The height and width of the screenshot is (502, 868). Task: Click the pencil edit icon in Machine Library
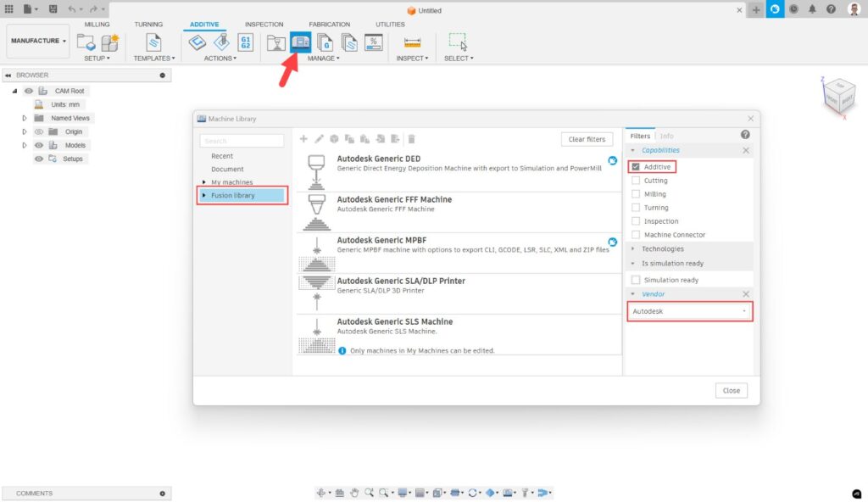[319, 139]
